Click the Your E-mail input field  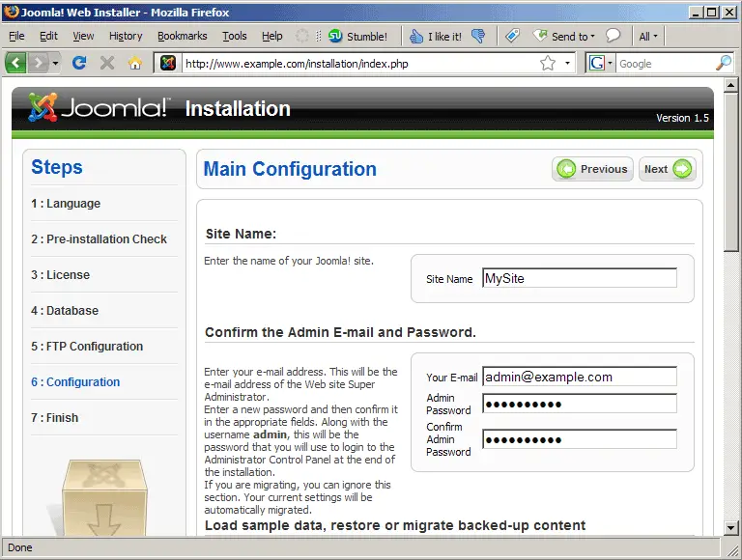tap(580, 377)
